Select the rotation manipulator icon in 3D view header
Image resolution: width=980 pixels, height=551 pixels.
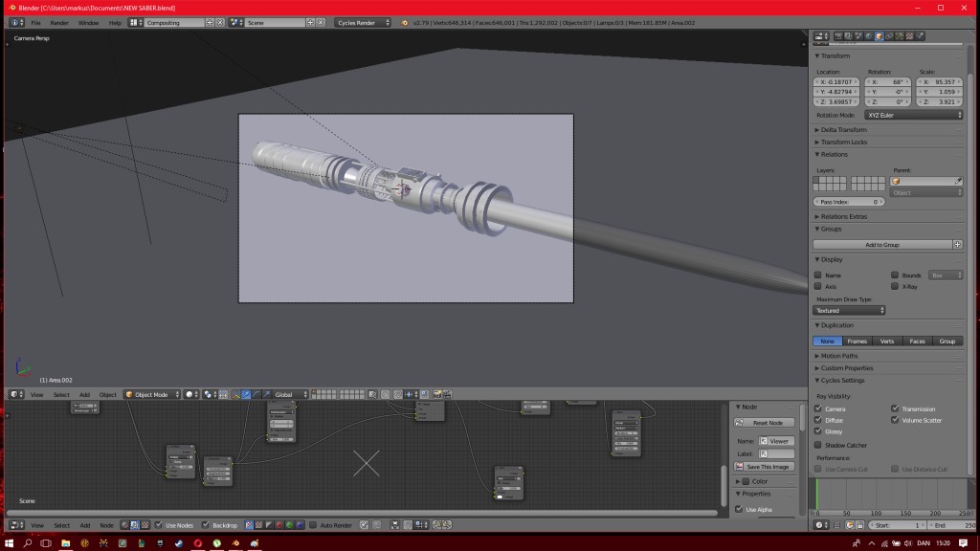pyautogui.click(x=256, y=394)
